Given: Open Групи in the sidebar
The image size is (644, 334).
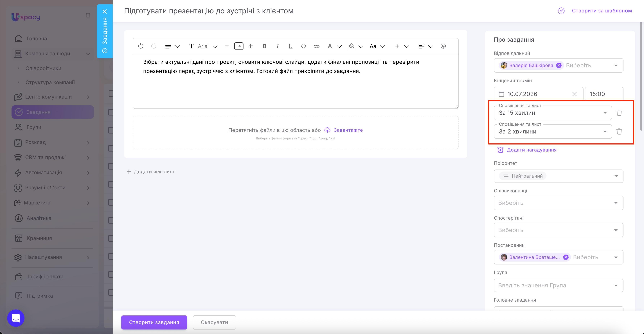Looking at the screenshot, I should tap(53, 127).
